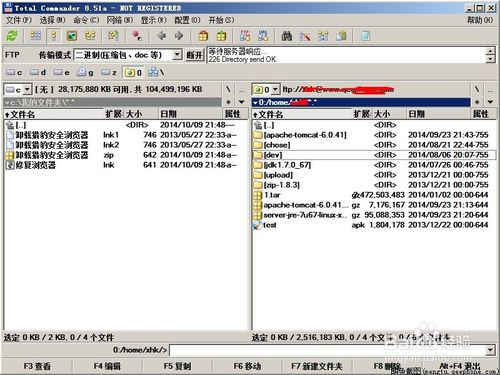Open left panel drive c dropdown
The height and width of the screenshot is (375, 500).
[27, 89]
